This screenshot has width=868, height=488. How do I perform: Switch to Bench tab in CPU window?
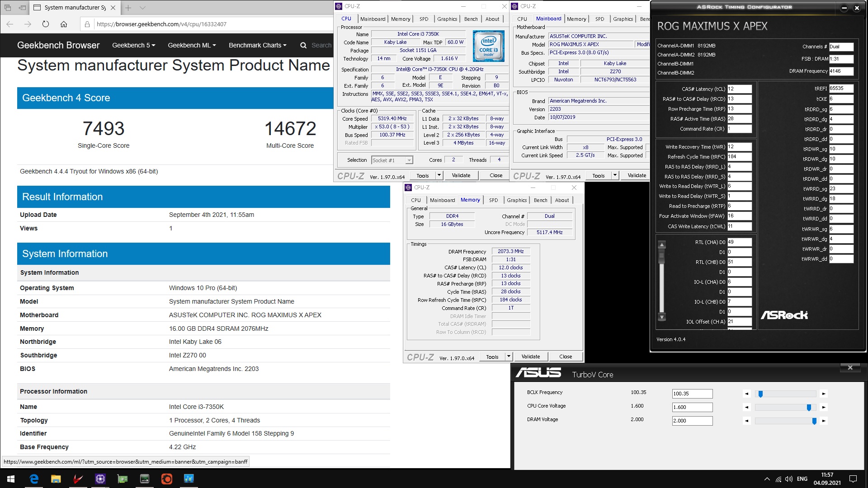click(471, 19)
